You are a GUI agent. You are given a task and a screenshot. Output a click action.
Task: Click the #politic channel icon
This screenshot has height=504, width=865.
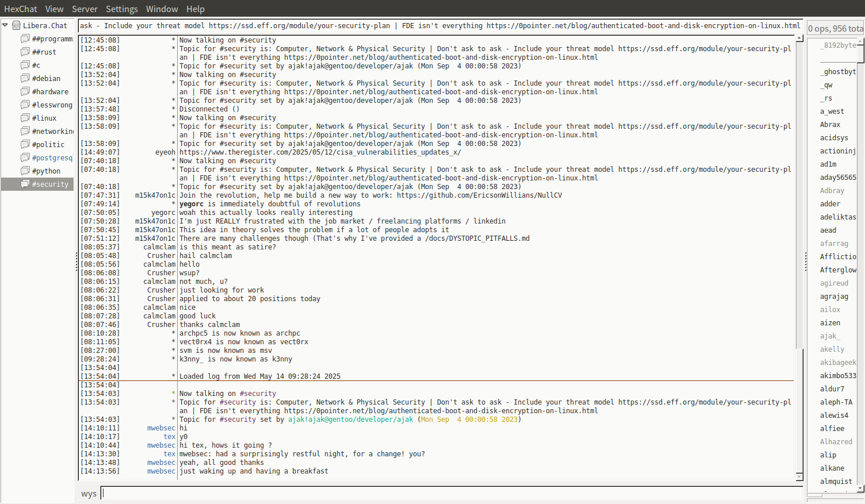25,144
